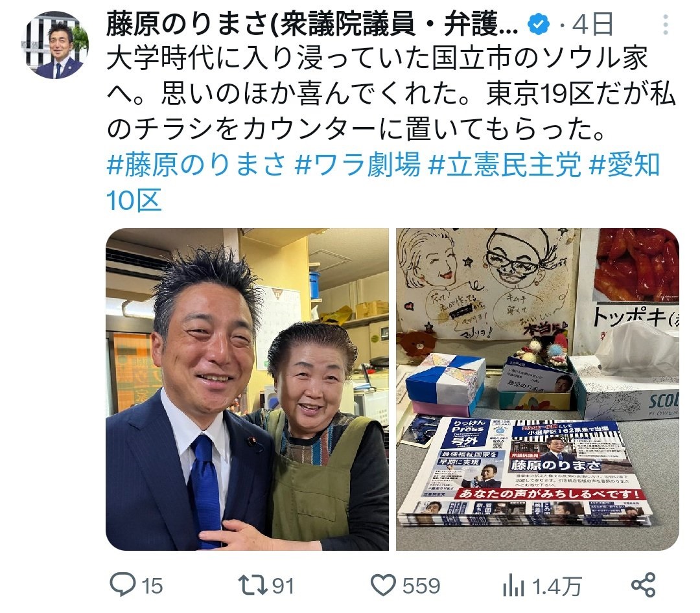Open the #立憲民主党 hashtag link
Image resolution: width=700 pixels, height=613 pixels.
point(504,165)
